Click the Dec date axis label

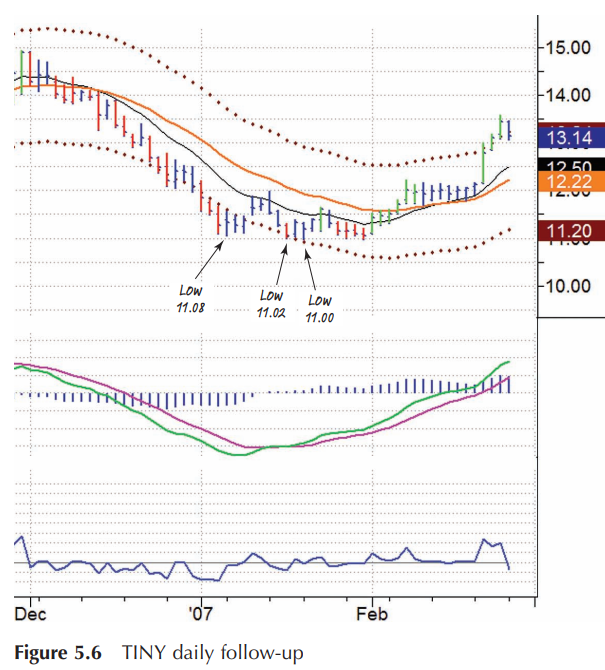pyautogui.click(x=30, y=614)
